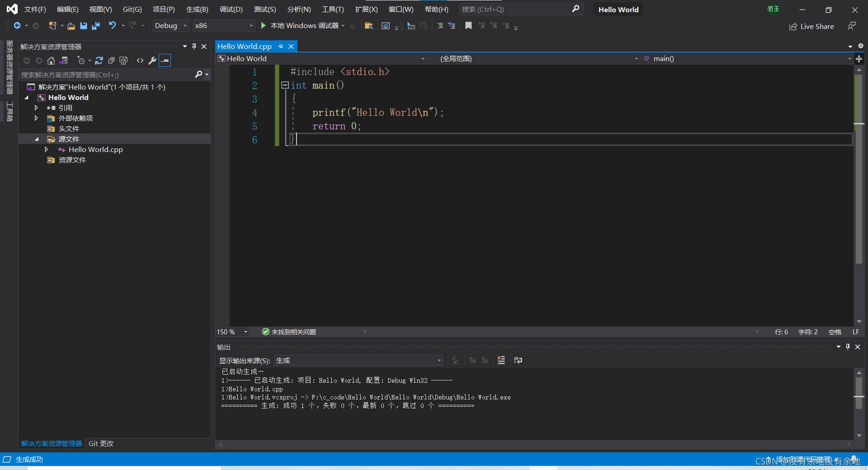The image size is (868, 470).
Task: Toggle auto-hide pin of Output panel
Action: click(848, 347)
